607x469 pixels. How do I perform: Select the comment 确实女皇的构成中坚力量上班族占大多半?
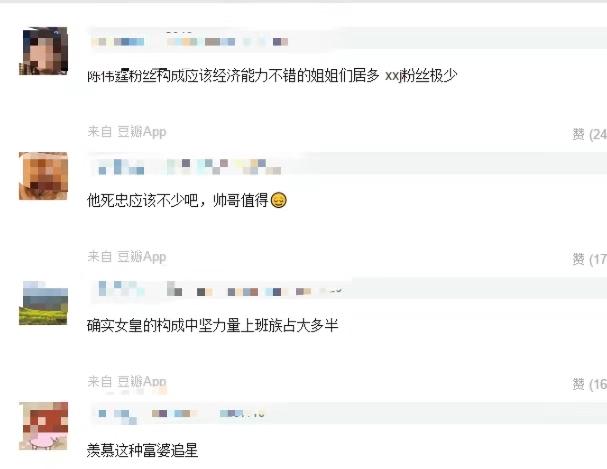click(213, 325)
